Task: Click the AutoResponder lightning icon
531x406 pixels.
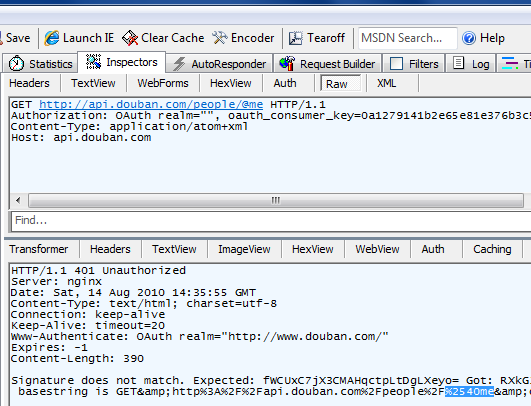Action: coord(179,64)
